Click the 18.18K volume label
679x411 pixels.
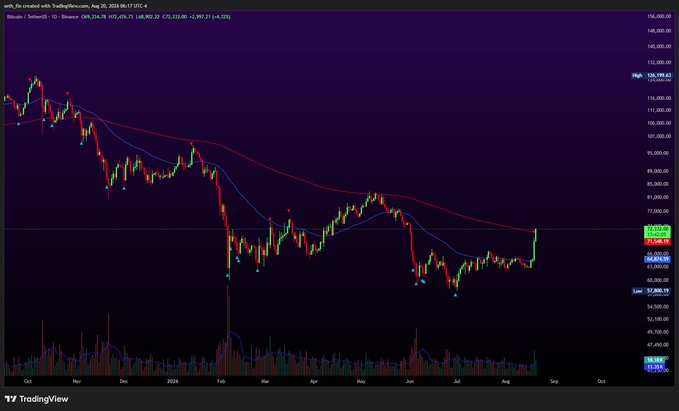(655, 360)
